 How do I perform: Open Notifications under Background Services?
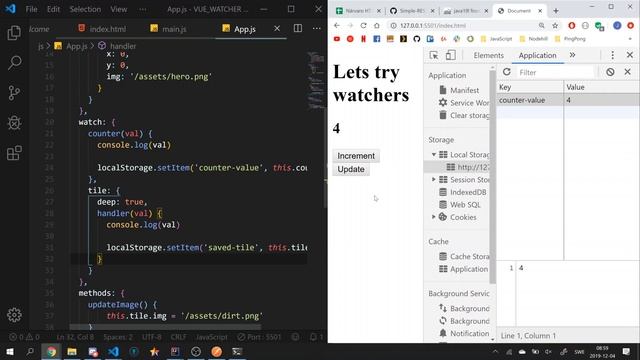tap(464, 333)
